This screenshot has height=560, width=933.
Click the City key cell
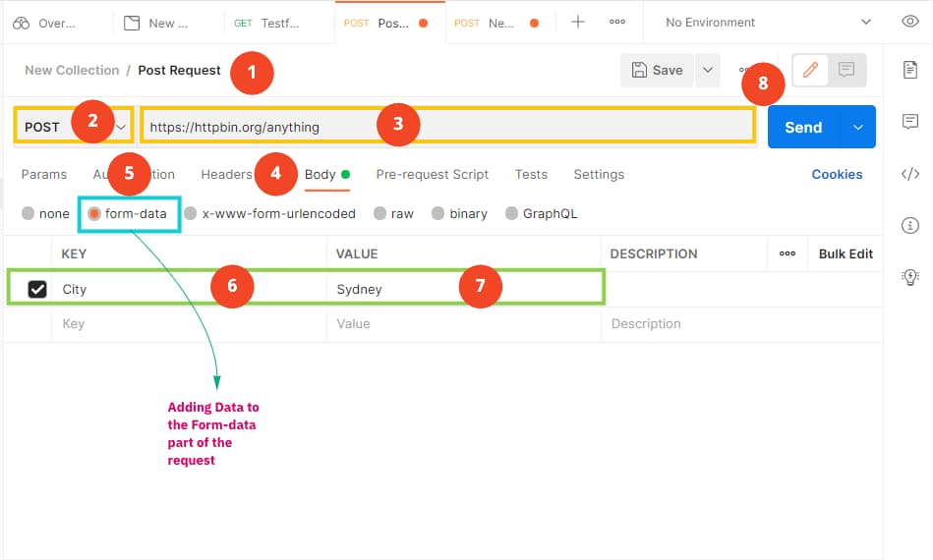[189, 289]
